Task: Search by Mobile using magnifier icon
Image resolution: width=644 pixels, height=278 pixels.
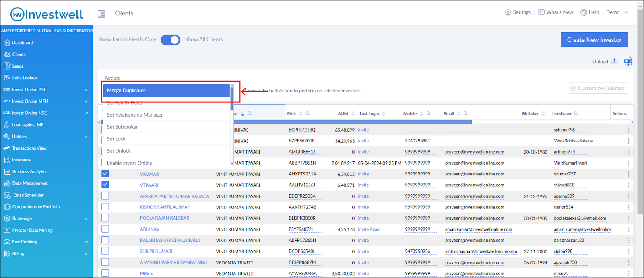Action: (x=429, y=114)
